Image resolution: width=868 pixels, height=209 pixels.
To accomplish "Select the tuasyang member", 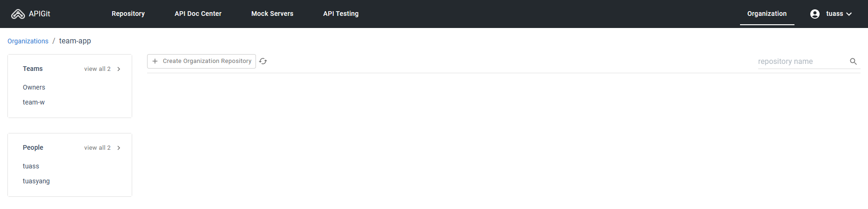I will [36, 181].
